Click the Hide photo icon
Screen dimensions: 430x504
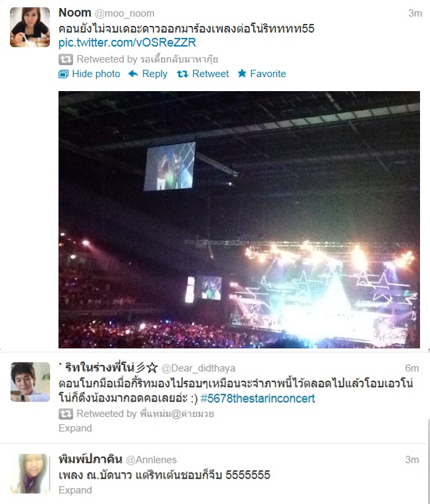[63, 74]
